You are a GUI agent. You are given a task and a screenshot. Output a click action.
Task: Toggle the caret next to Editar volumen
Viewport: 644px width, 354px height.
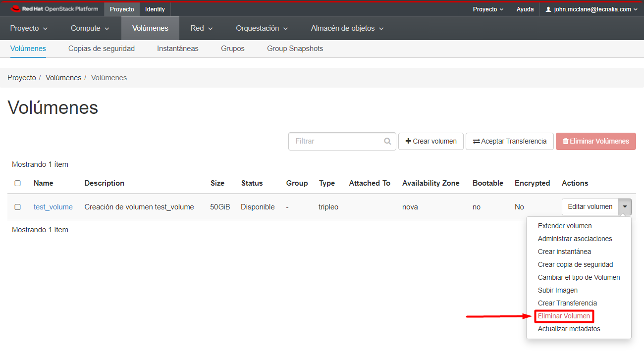tap(625, 207)
